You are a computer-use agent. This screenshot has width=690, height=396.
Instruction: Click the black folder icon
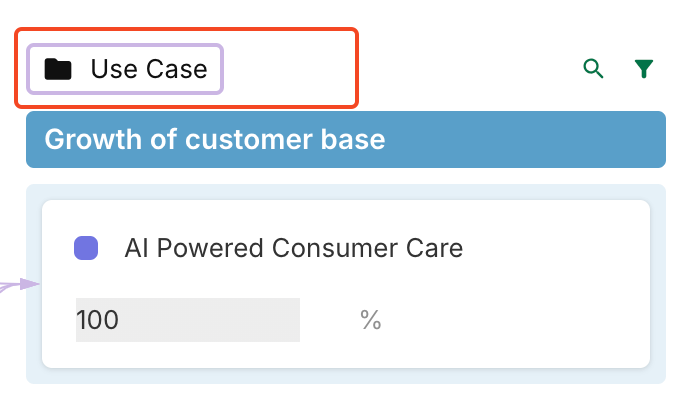click(58, 69)
